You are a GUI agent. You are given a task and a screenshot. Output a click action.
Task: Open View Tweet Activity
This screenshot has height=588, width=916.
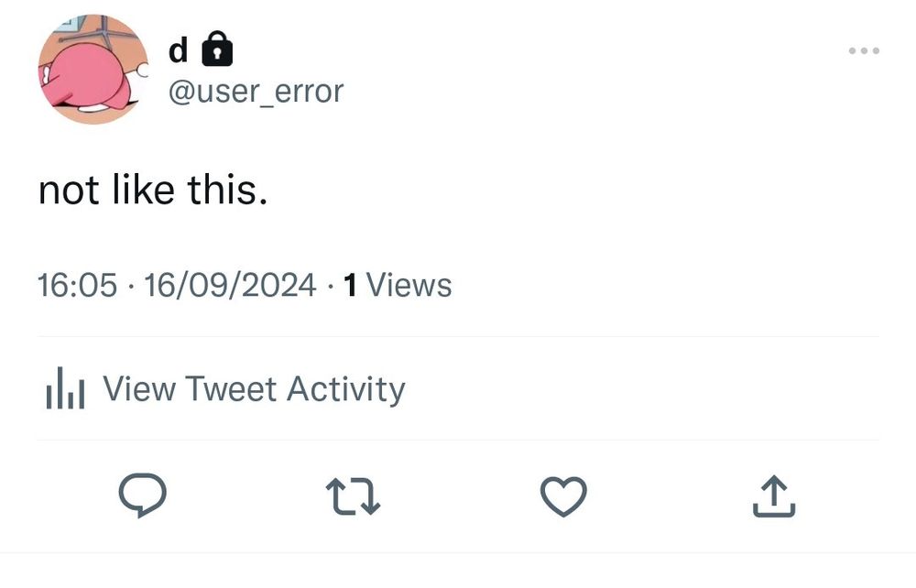(255, 388)
